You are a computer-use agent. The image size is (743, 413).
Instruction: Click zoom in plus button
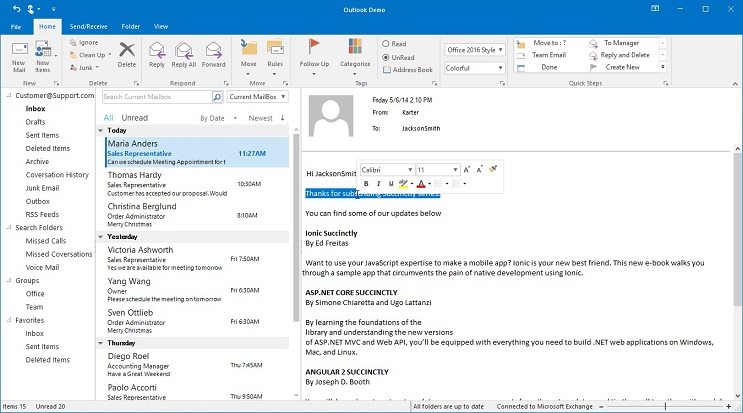728,406
